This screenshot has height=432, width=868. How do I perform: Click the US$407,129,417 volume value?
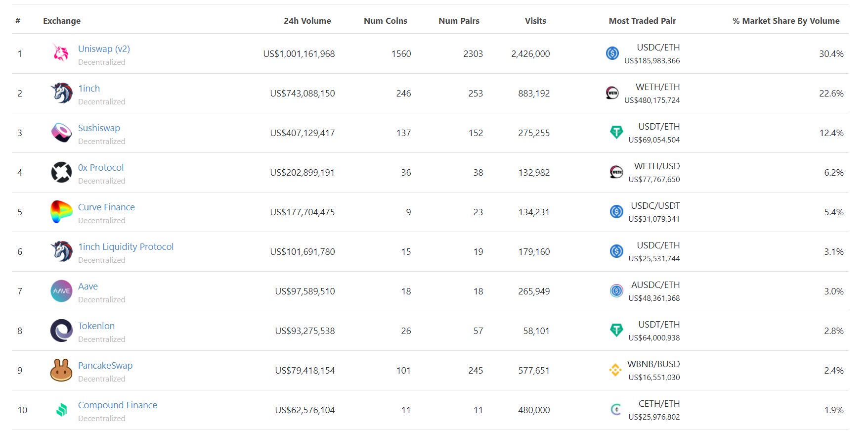tap(303, 133)
